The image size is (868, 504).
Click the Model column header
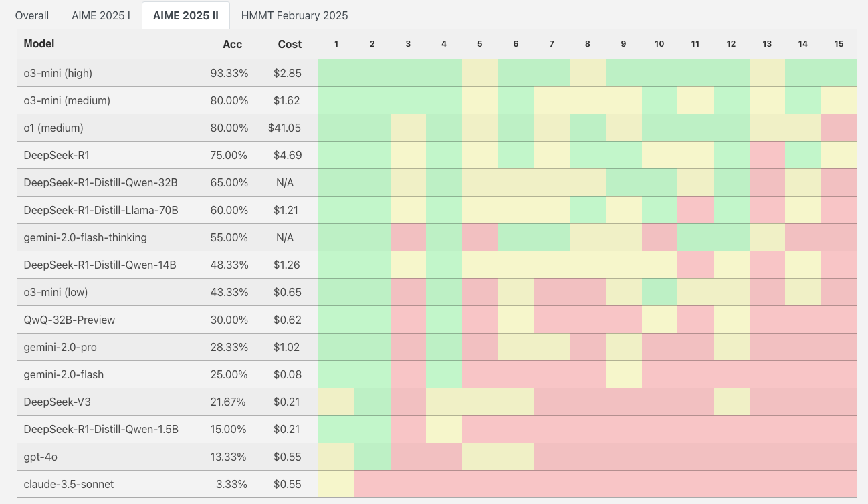[x=39, y=44]
